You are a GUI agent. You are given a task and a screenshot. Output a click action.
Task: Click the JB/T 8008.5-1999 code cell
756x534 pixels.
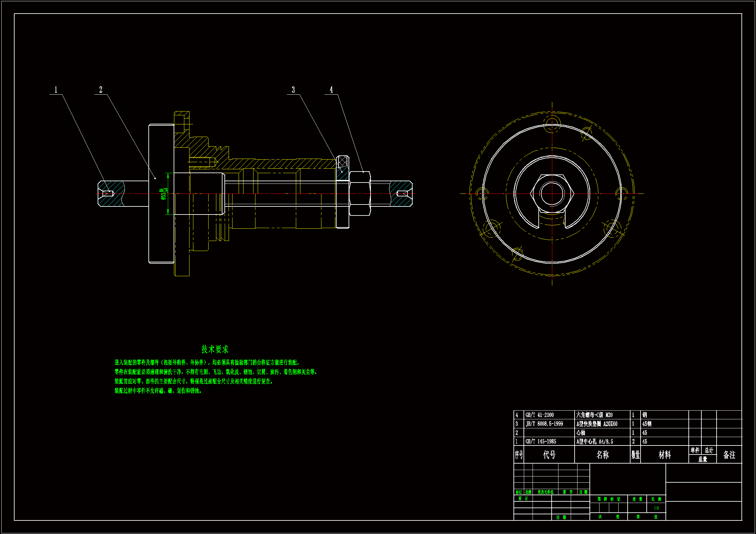pos(544,424)
